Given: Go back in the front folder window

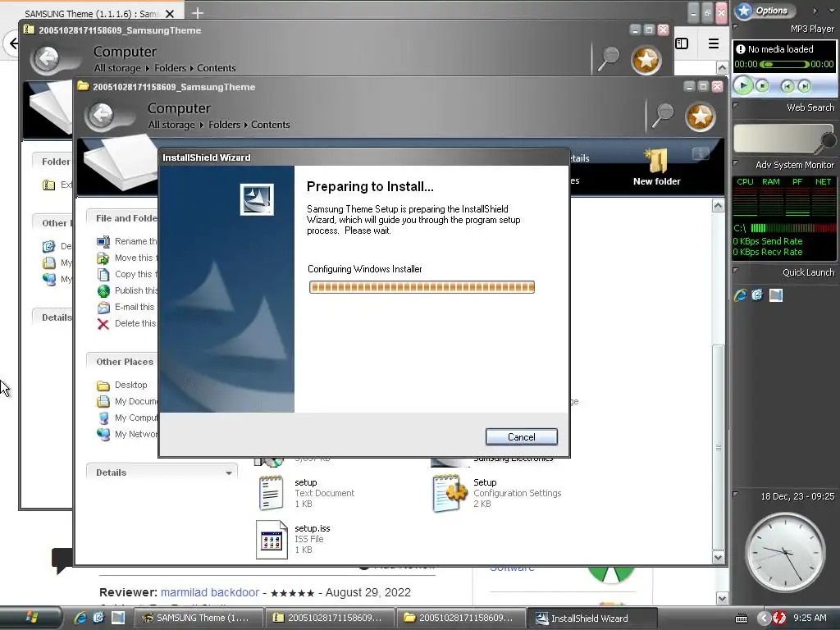Looking at the screenshot, I should coord(101,115).
